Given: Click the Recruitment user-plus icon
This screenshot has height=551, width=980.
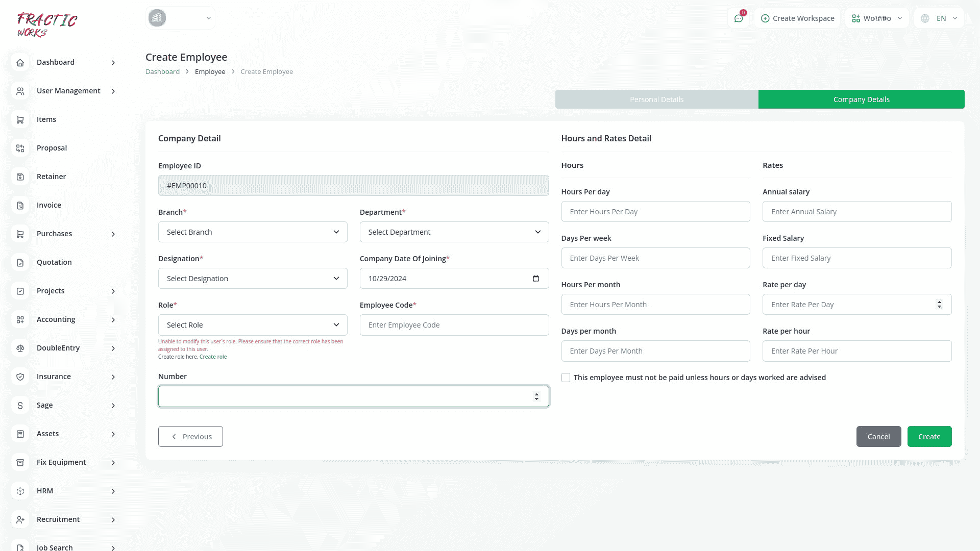Looking at the screenshot, I should coord(20,519).
